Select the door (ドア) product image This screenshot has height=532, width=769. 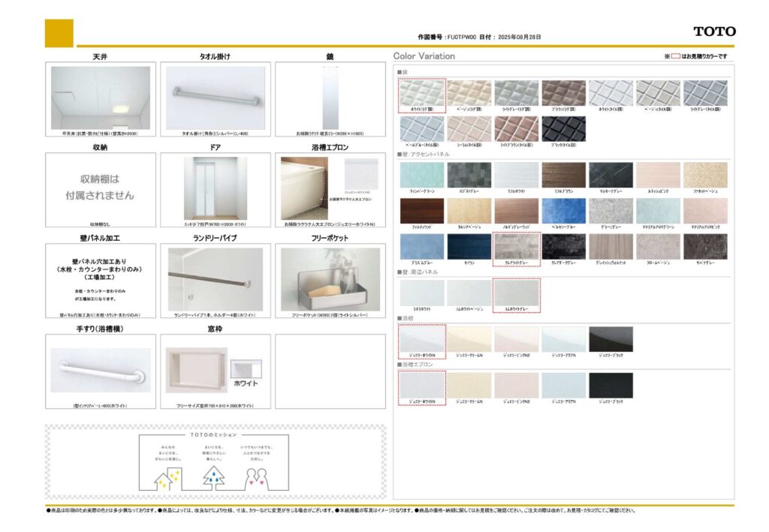pos(216,188)
